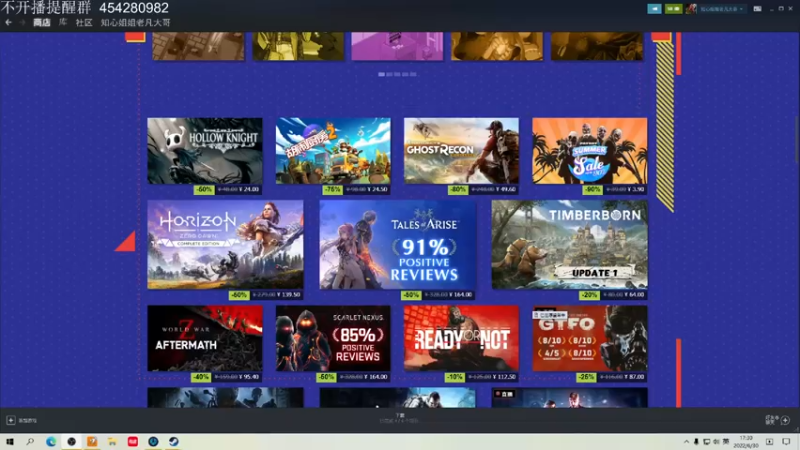Click the Steam window vertical scrollbar thumb
This screenshot has height=450, width=800.
click(x=796, y=140)
